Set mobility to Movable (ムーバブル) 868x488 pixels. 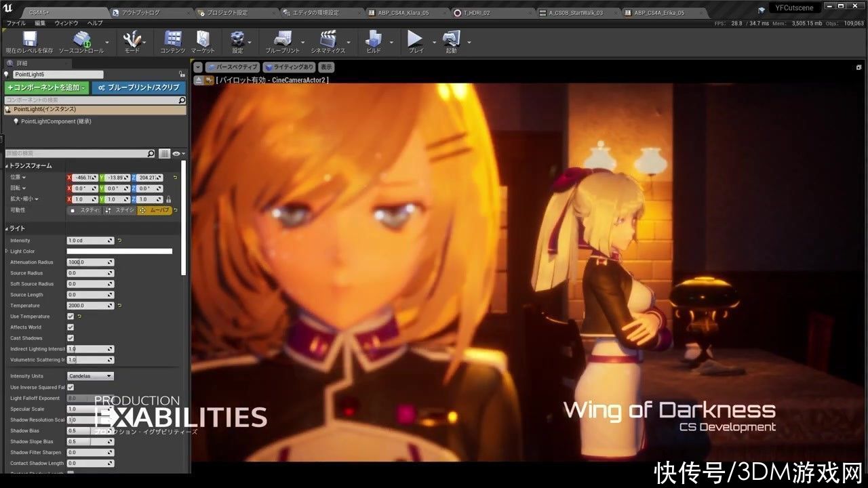click(x=154, y=210)
